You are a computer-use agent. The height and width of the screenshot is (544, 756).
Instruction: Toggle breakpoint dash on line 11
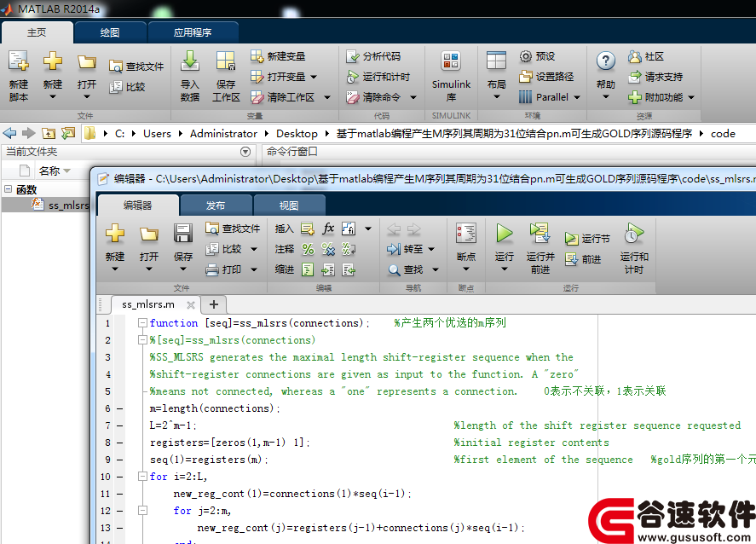point(119,494)
